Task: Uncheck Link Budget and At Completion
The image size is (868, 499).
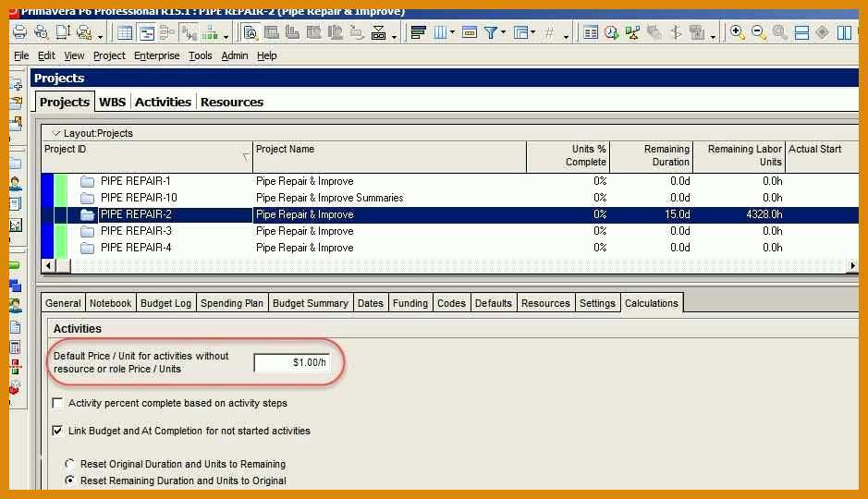Action: coord(57,431)
